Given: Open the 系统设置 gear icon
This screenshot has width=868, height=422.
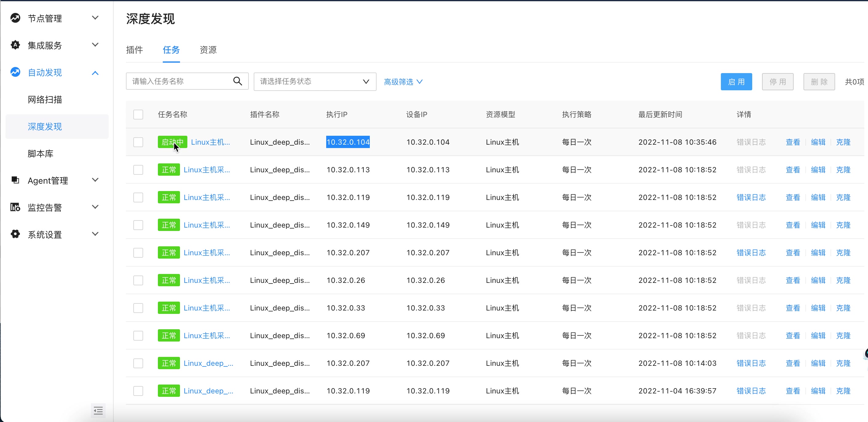Looking at the screenshot, I should (15, 234).
